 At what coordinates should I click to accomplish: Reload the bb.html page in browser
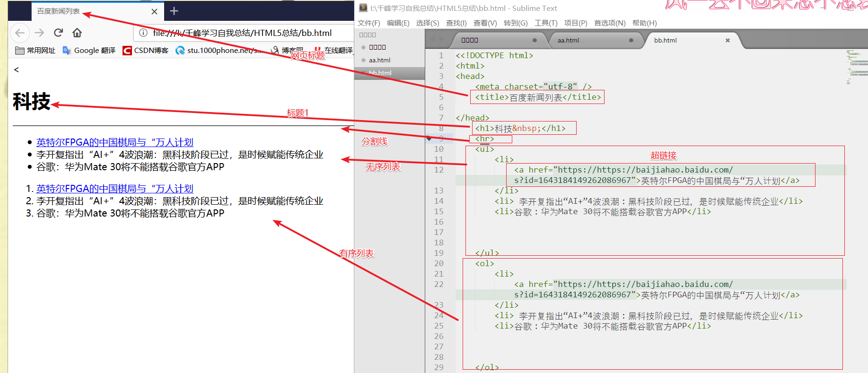(58, 33)
